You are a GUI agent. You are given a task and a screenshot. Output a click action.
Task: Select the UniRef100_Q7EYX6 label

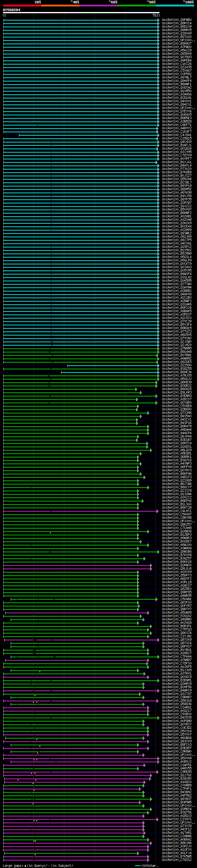(176, 111)
